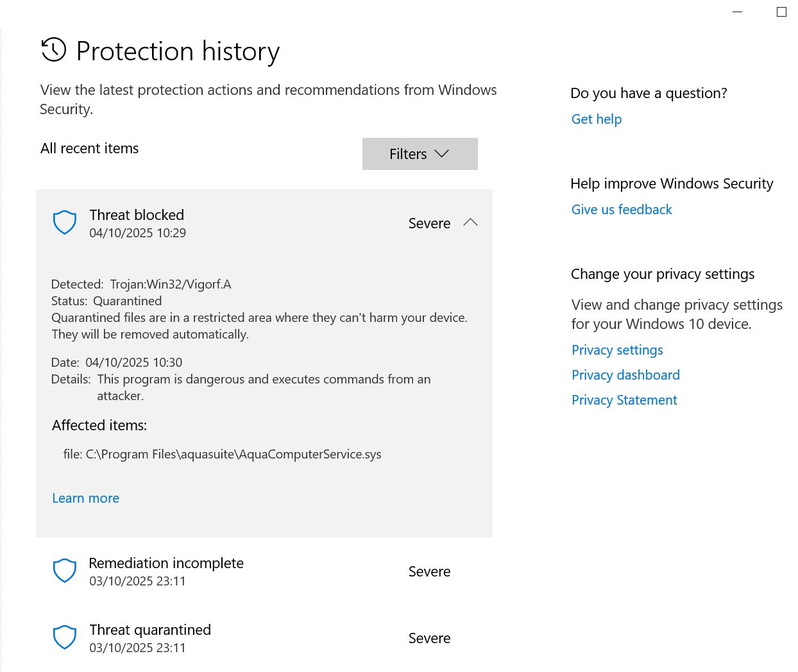Click the Get help link
This screenshot has width=798, height=672.
click(596, 119)
